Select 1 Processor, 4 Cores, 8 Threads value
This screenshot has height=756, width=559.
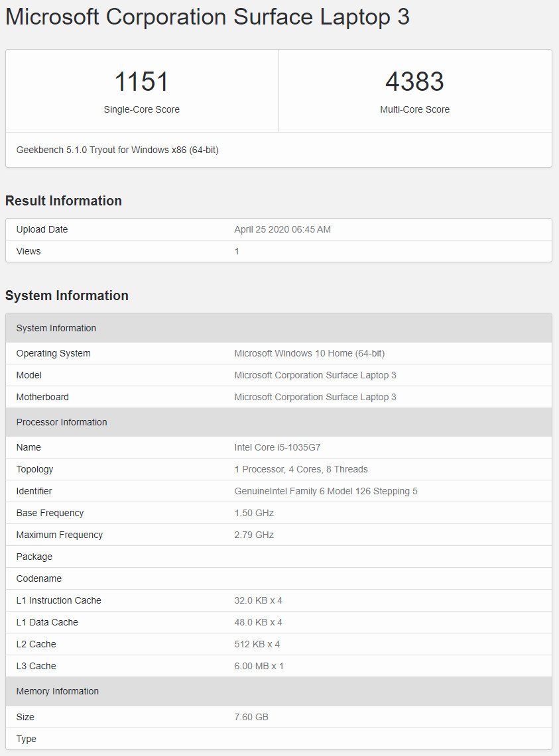301,469
